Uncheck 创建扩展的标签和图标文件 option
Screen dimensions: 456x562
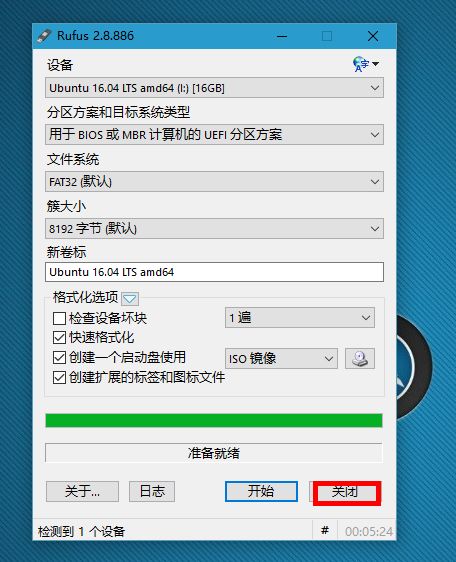coord(59,377)
